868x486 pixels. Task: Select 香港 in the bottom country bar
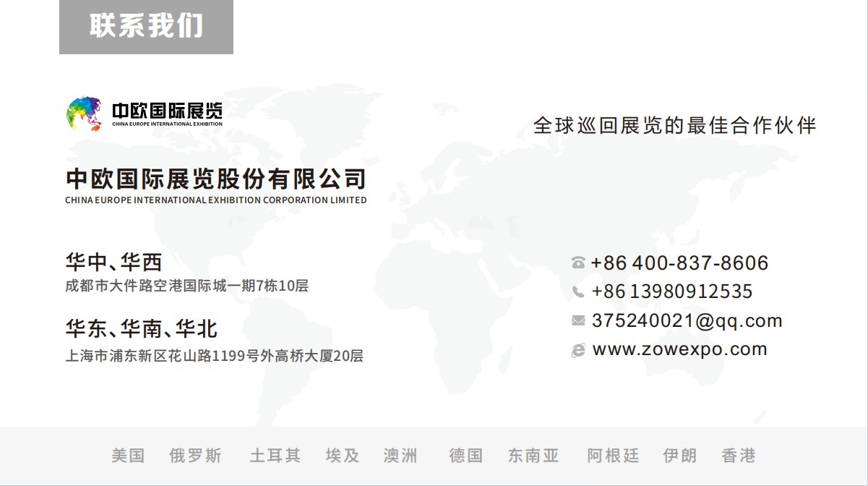(738, 456)
